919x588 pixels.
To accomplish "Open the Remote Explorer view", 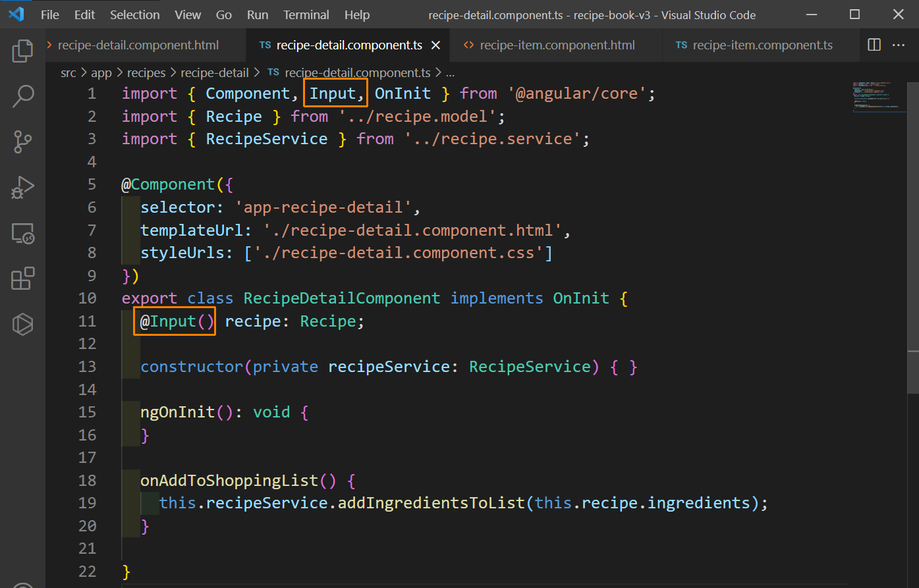I will coord(22,233).
